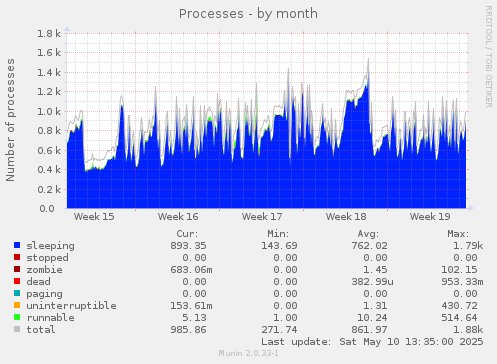The width and height of the screenshot is (497, 364).
Task: Click the 'Week 17' axis label
Action: [262, 217]
